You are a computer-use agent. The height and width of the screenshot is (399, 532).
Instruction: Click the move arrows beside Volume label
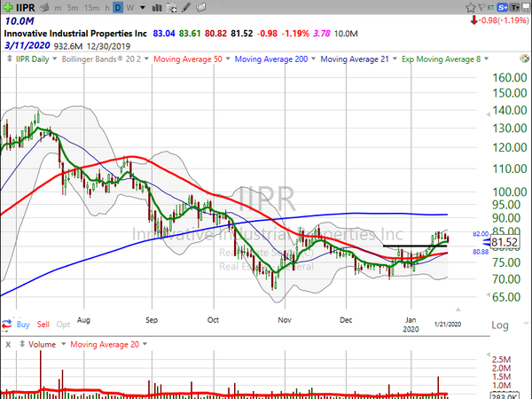point(22,344)
